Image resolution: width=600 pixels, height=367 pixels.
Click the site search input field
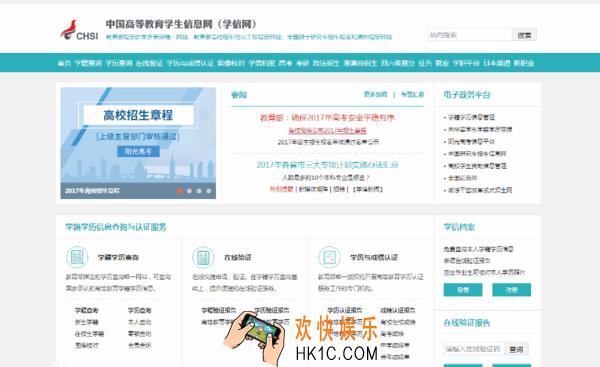[x=470, y=35]
